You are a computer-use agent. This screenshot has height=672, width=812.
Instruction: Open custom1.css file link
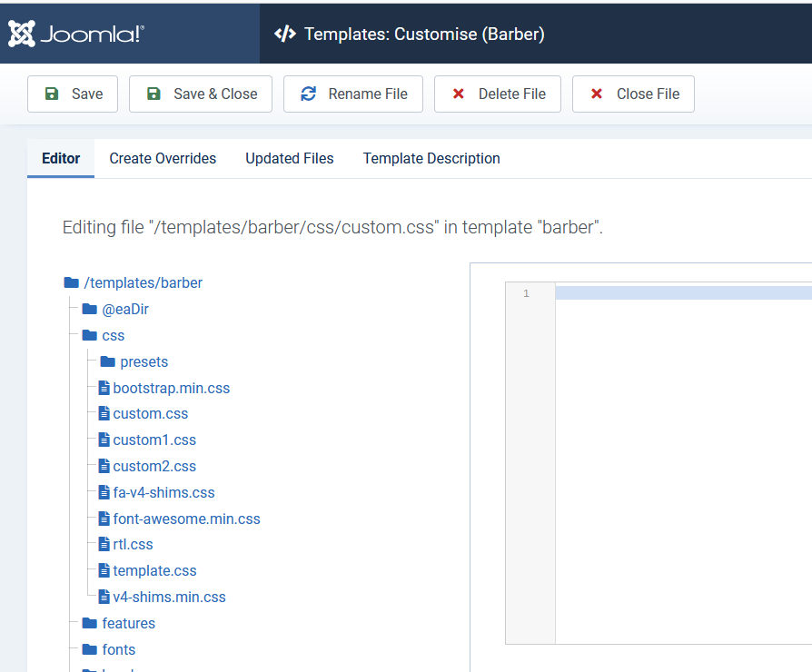click(x=154, y=440)
